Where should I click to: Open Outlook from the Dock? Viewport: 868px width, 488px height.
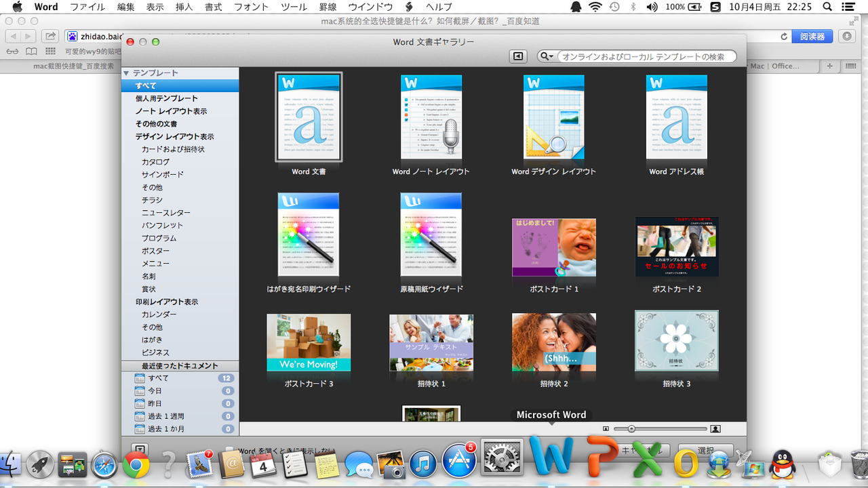[686, 464]
